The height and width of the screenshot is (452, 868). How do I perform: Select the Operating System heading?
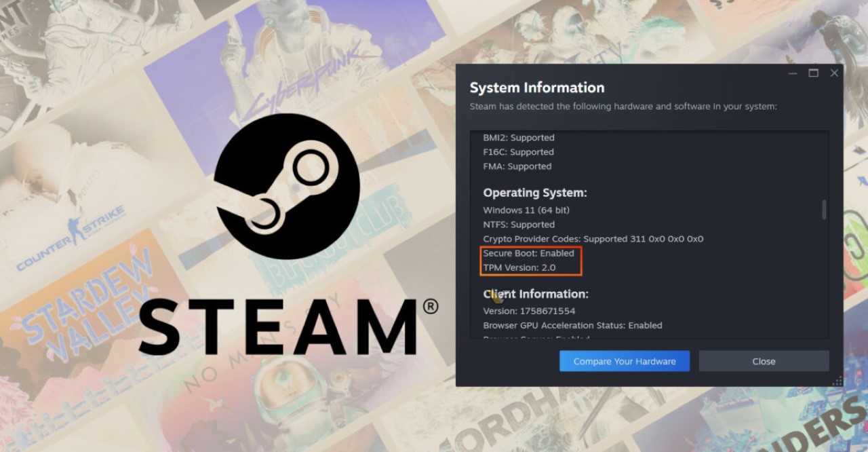point(535,192)
